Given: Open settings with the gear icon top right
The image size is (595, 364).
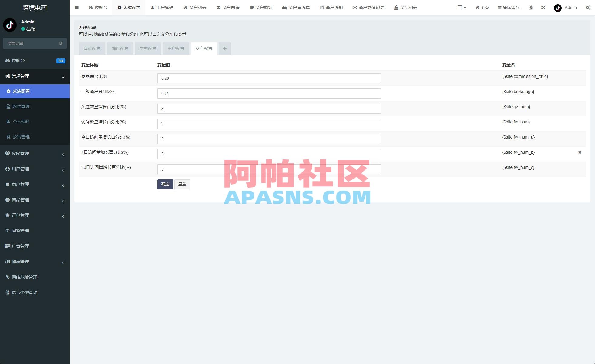Looking at the screenshot, I should [x=588, y=8].
